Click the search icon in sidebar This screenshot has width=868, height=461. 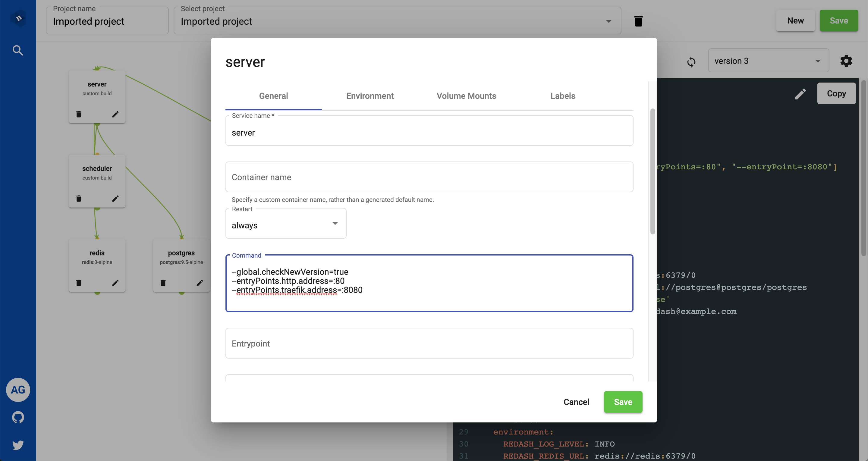click(x=18, y=51)
